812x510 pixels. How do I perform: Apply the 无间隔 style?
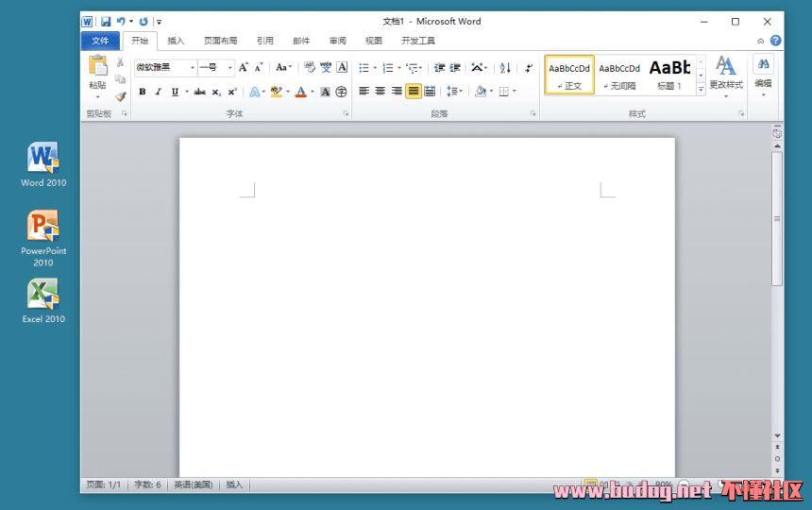click(619, 75)
